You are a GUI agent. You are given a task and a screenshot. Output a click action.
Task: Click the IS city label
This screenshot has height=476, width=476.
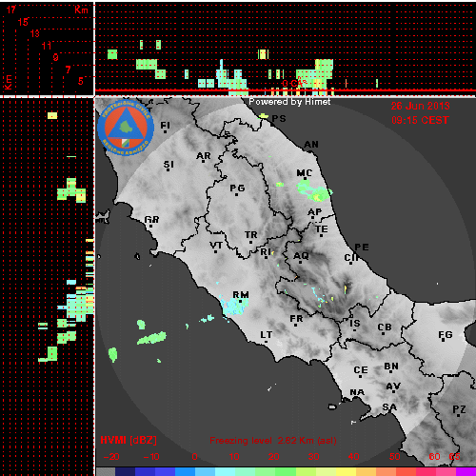point(355,323)
